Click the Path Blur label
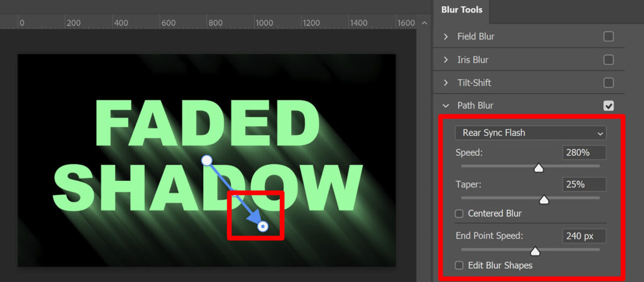The width and height of the screenshot is (644, 282). (x=475, y=106)
